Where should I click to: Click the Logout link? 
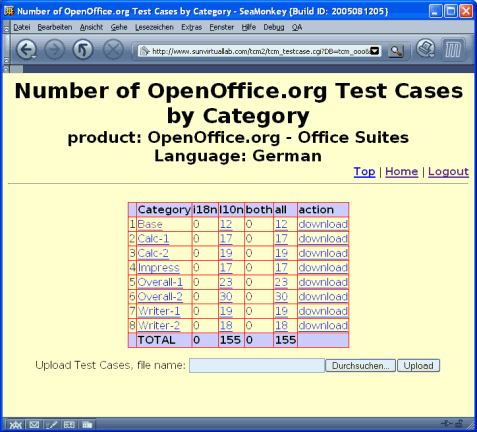point(448,171)
